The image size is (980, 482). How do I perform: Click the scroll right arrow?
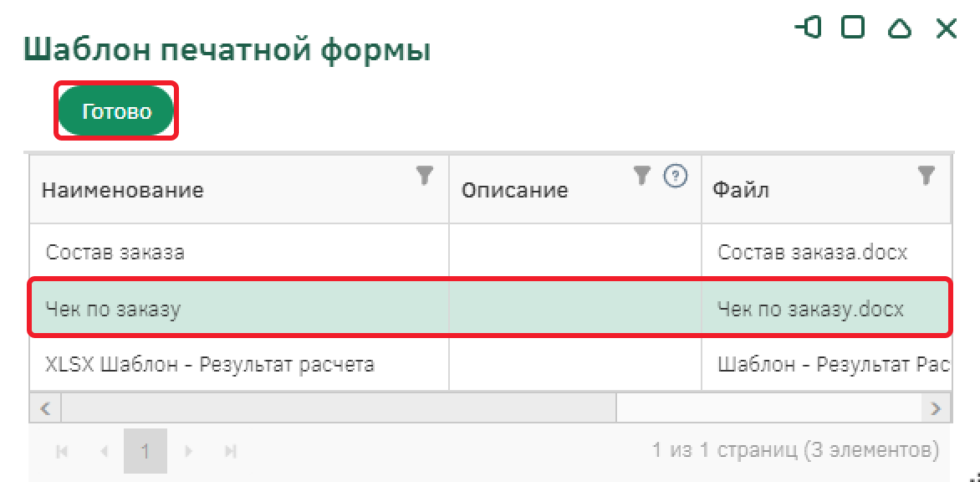tap(936, 408)
